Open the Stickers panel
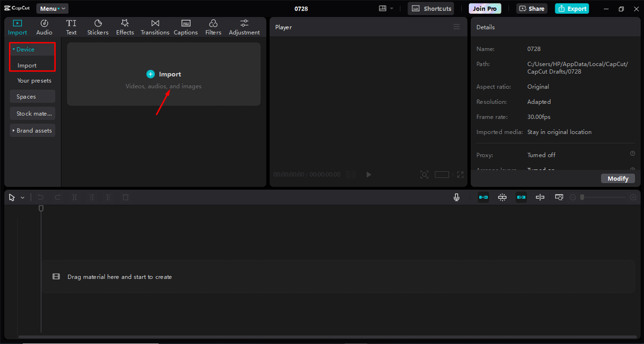Image resolution: width=644 pixels, height=344 pixels. 98,27
